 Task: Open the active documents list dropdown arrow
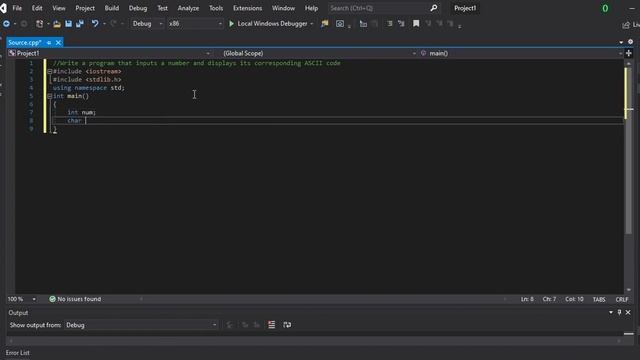[621, 42]
